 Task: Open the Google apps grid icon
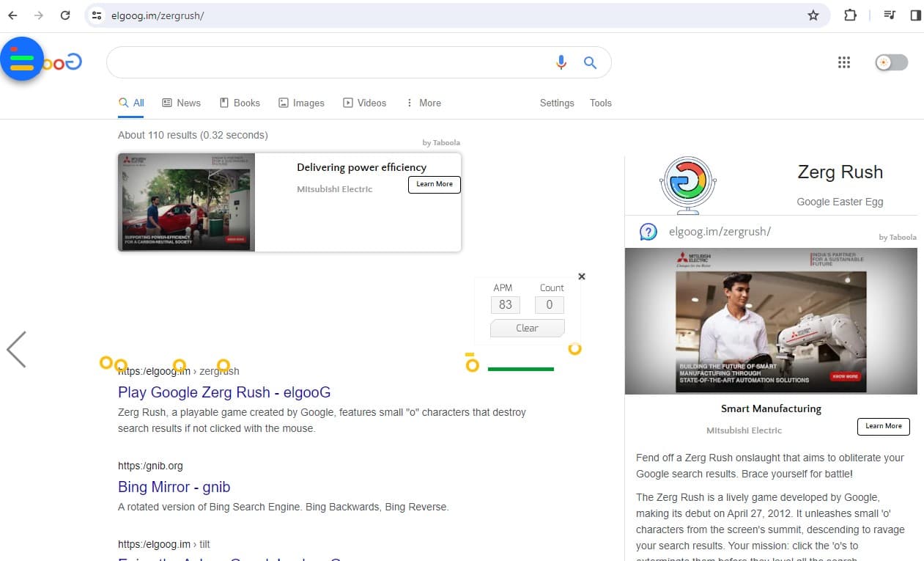[844, 63]
